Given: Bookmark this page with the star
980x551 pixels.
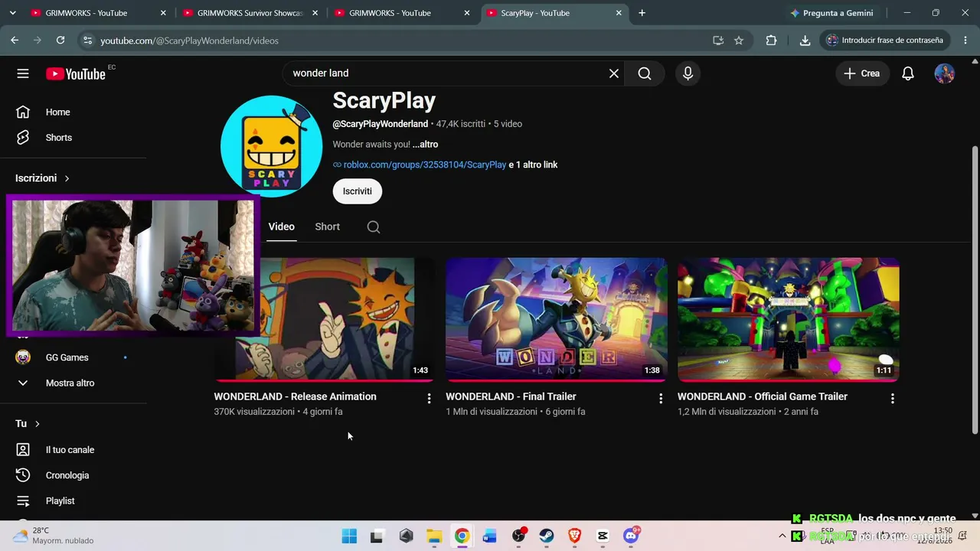Looking at the screenshot, I should pyautogui.click(x=739, y=41).
